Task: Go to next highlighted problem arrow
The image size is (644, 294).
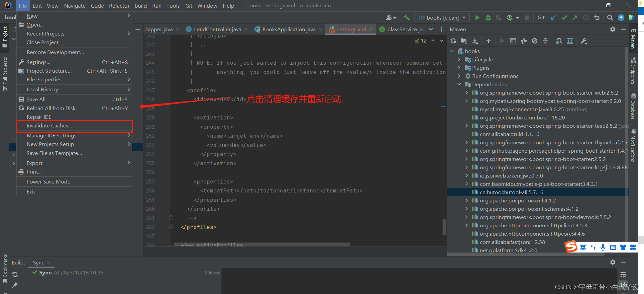Action: [441, 40]
